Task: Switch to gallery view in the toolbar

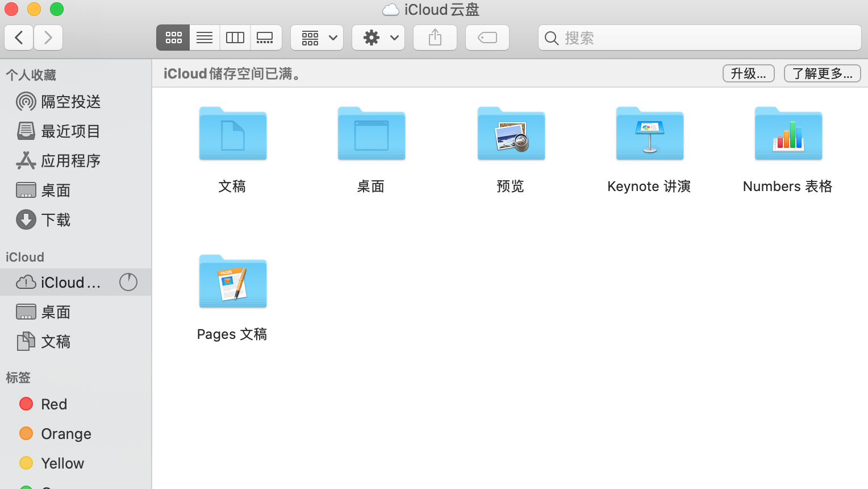Action: coord(265,38)
